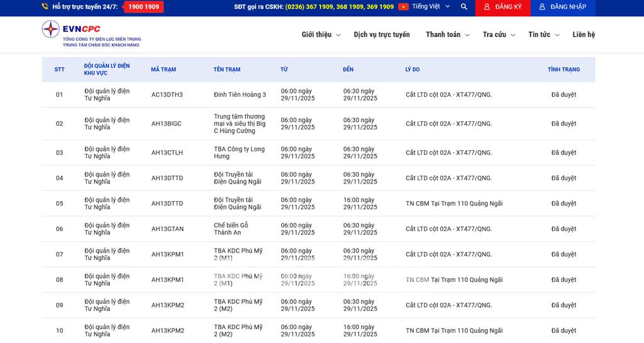644x343 pixels.
Task: Click the EVNCPC logo
Action: pyautogui.click(x=91, y=34)
